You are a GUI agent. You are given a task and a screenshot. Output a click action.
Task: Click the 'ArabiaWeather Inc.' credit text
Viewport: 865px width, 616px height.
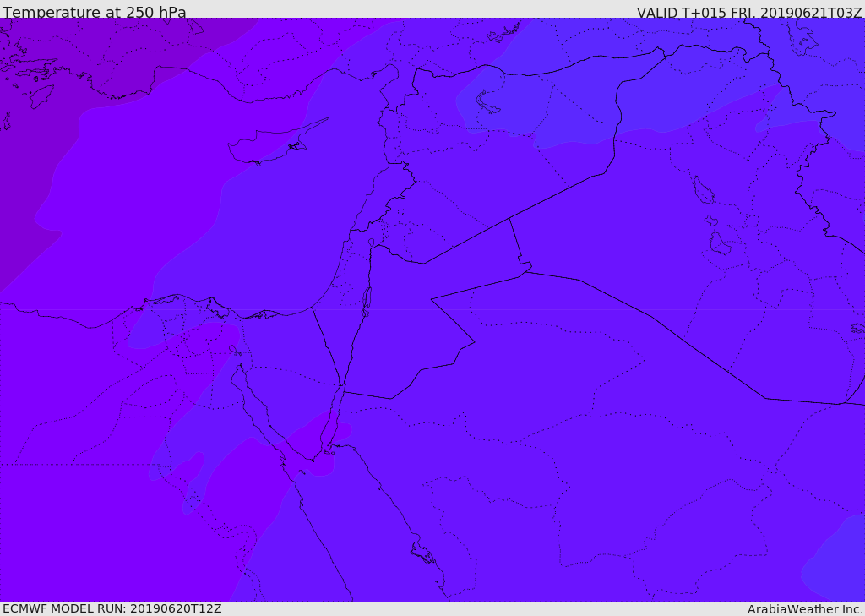tap(804, 609)
